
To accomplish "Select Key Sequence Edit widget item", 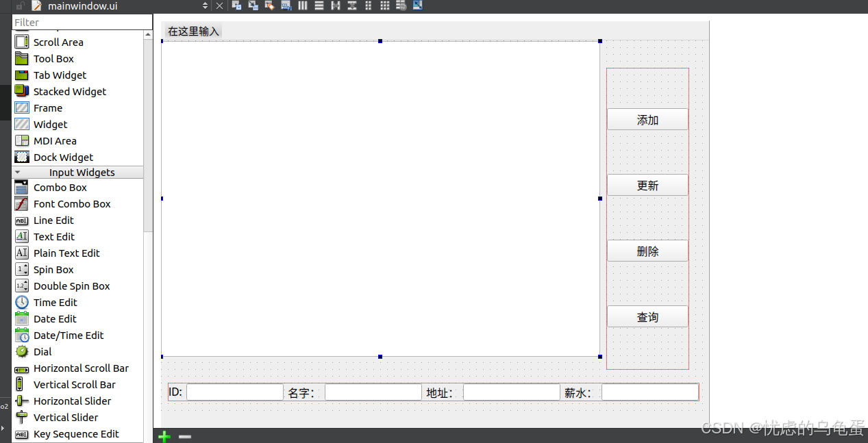I will coord(77,434).
